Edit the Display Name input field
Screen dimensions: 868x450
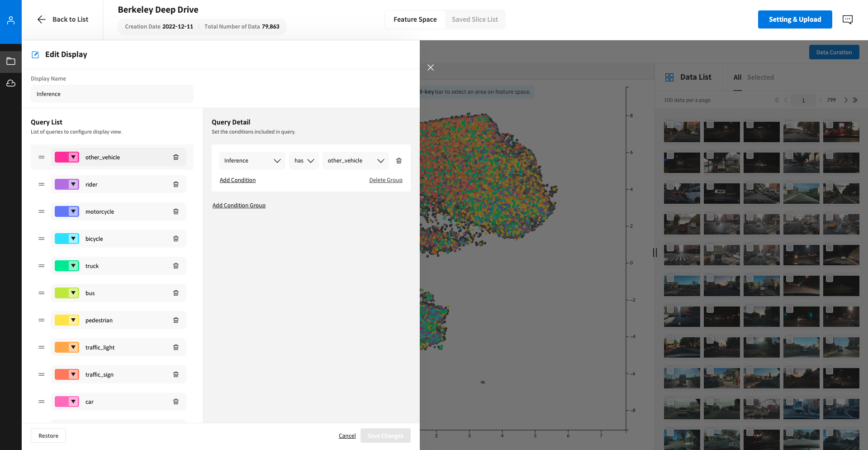click(x=112, y=94)
